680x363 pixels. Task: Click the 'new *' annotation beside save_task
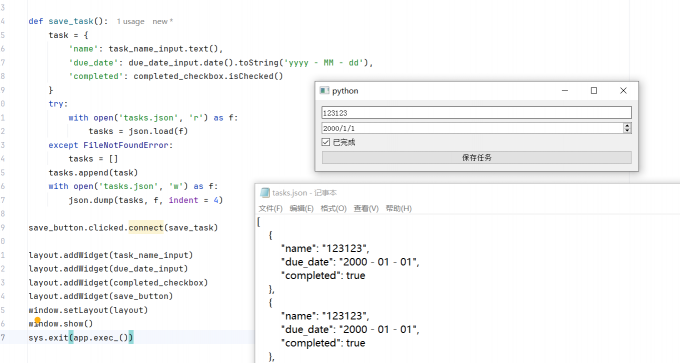163,21
